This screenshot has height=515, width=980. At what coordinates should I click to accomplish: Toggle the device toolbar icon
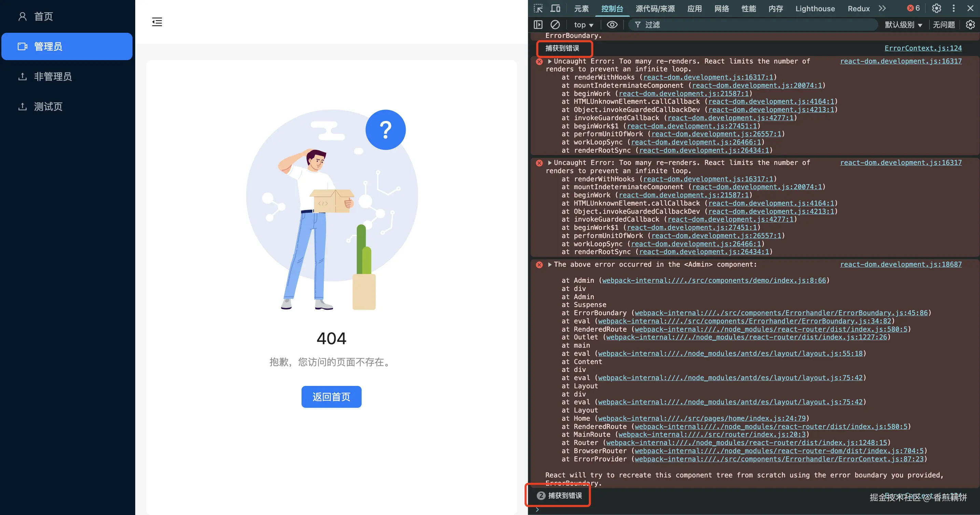(556, 9)
